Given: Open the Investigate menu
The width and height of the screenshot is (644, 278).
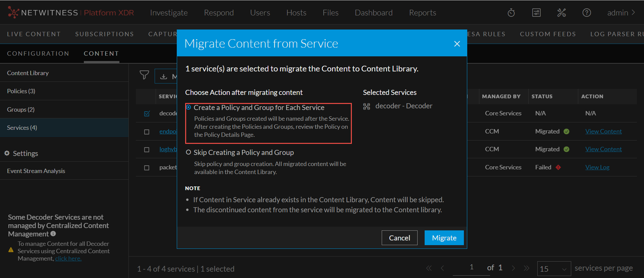Looking at the screenshot, I should pyautogui.click(x=169, y=13).
